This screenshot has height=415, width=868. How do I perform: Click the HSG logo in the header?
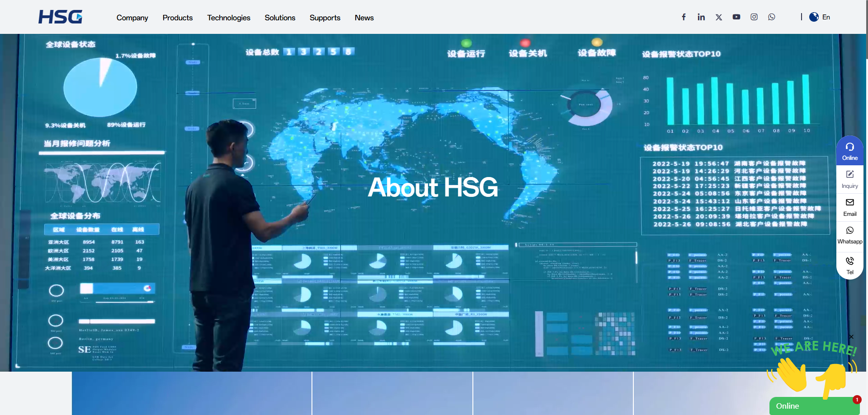(x=60, y=17)
